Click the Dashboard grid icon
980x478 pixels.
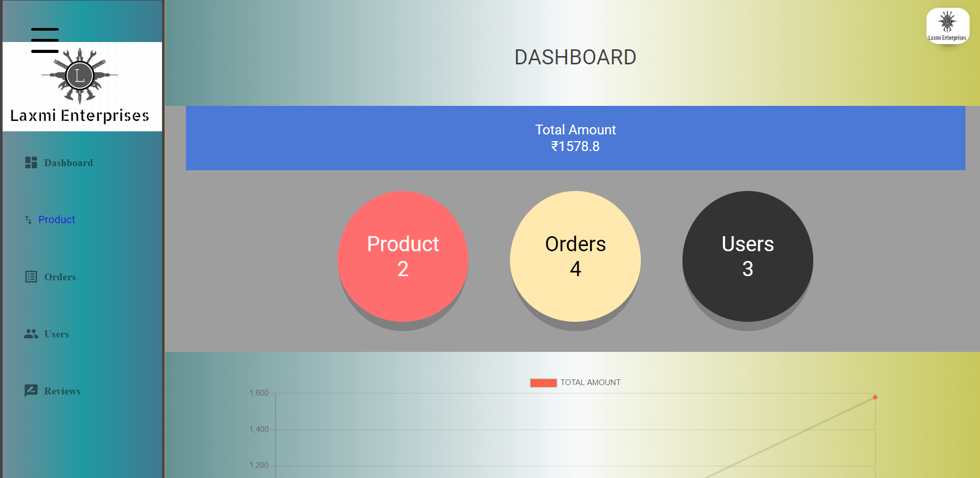point(31,162)
